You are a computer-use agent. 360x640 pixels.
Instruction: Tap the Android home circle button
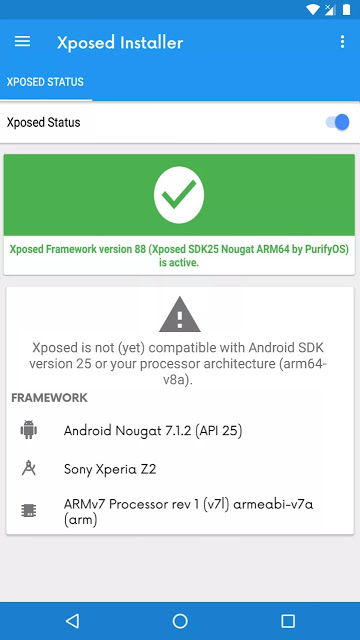coord(180,621)
